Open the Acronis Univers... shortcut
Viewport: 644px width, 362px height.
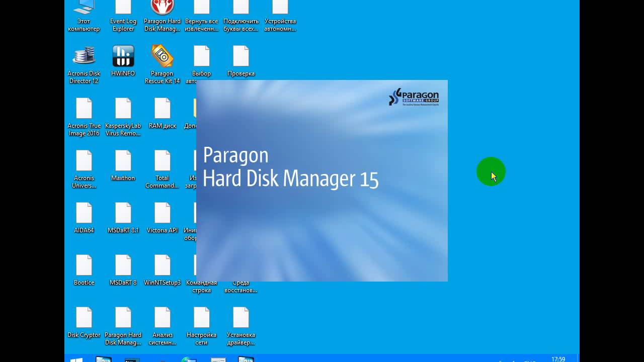pyautogui.click(x=84, y=169)
